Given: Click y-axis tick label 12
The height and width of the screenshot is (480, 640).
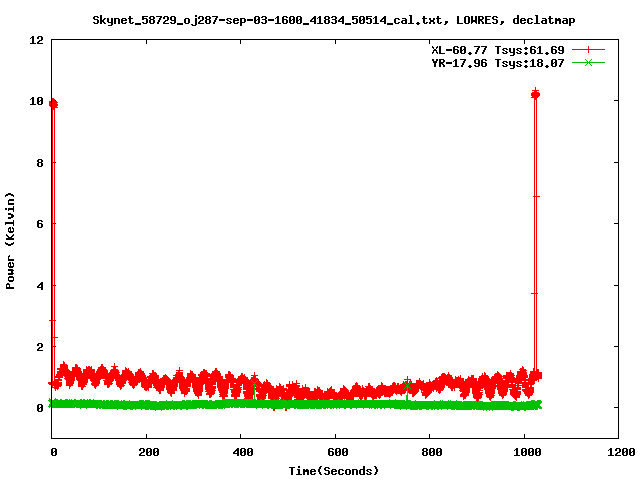Looking at the screenshot, I should 36,40.
